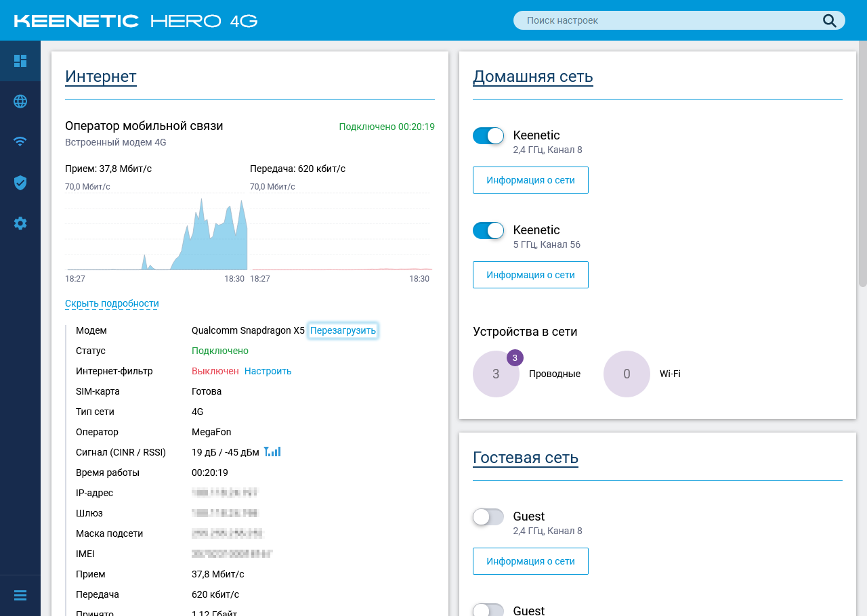Screen dimensions: 867x616
Task: Click 'Перезагрузить' to reboot the modem
Action: tap(343, 330)
